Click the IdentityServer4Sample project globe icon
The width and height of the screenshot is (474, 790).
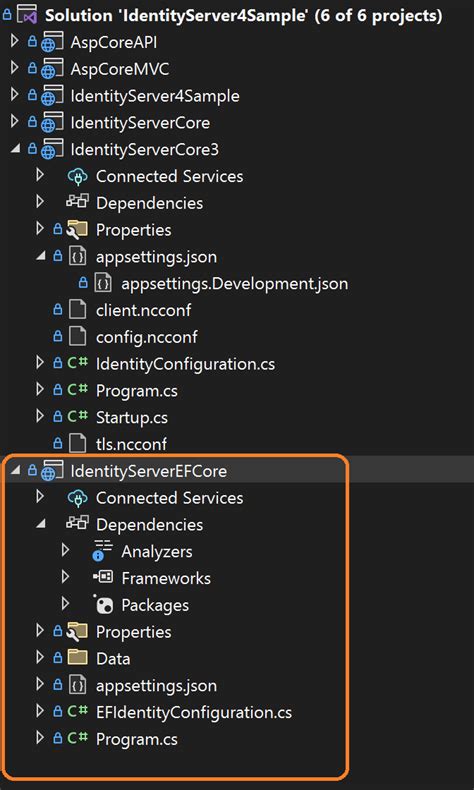pyautogui.click(x=51, y=96)
